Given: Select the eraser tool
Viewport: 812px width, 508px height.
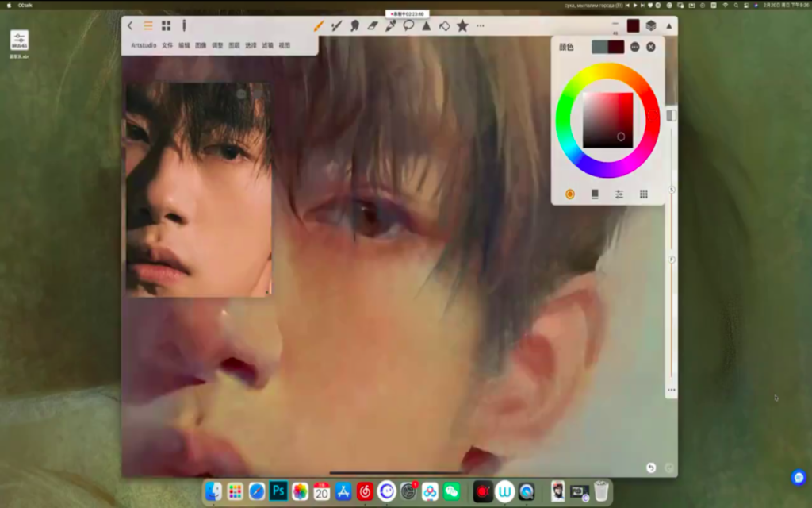Looking at the screenshot, I should point(373,25).
